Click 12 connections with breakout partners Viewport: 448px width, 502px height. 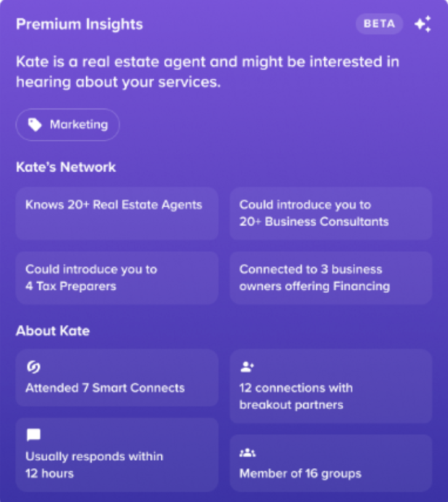pyautogui.click(x=295, y=396)
